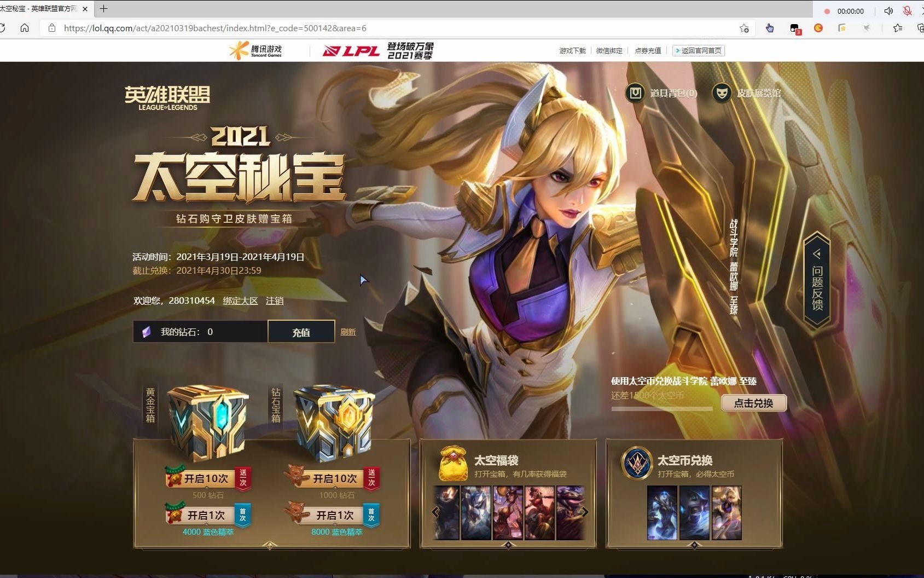Image resolution: width=924 pixels, height=578 pixels.
Task: Click the 问题反馈 feedback tab
Action: click(x=817, y=280)
